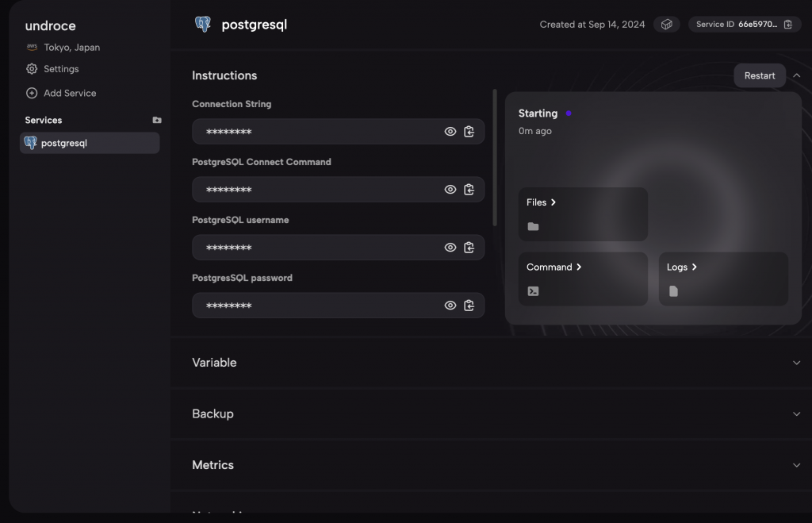Screen dimensions: 812x523
Task: Click the undroce project name
Action: coord(50,26)
